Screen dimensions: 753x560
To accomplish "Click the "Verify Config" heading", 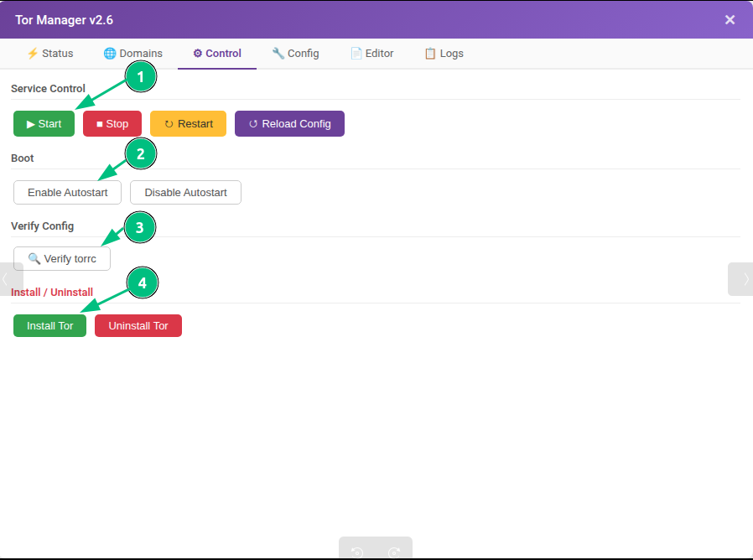I will (42, 226).
